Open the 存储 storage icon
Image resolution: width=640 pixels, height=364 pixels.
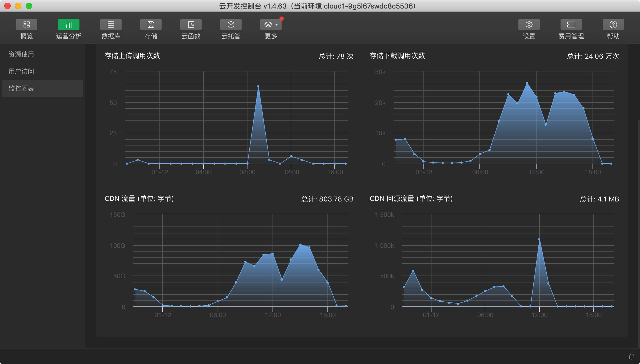coord(151,25)
